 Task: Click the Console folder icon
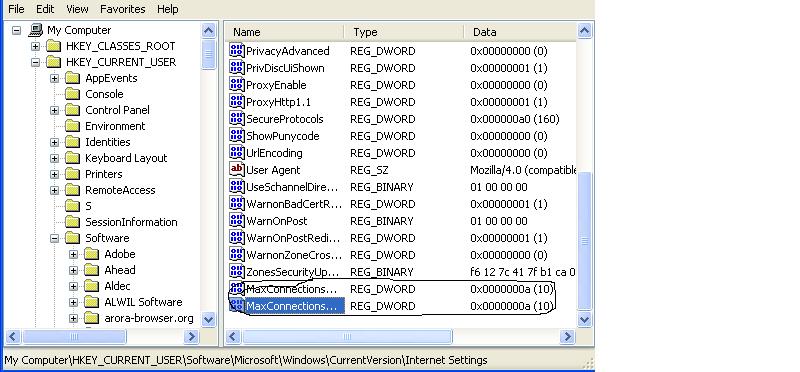73,94
